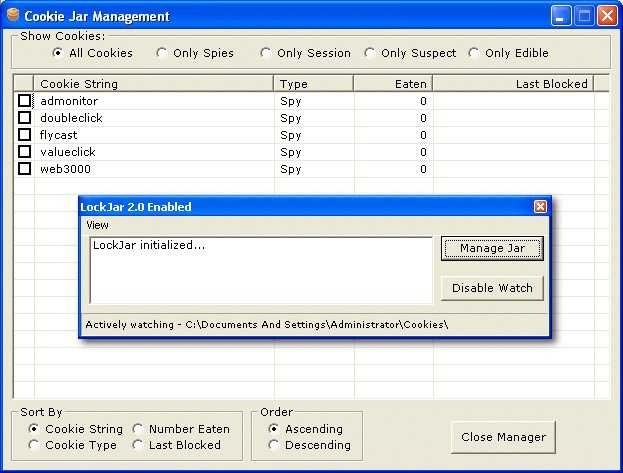Tick the admonitor cookie checkbox

(x=24, y=101)
